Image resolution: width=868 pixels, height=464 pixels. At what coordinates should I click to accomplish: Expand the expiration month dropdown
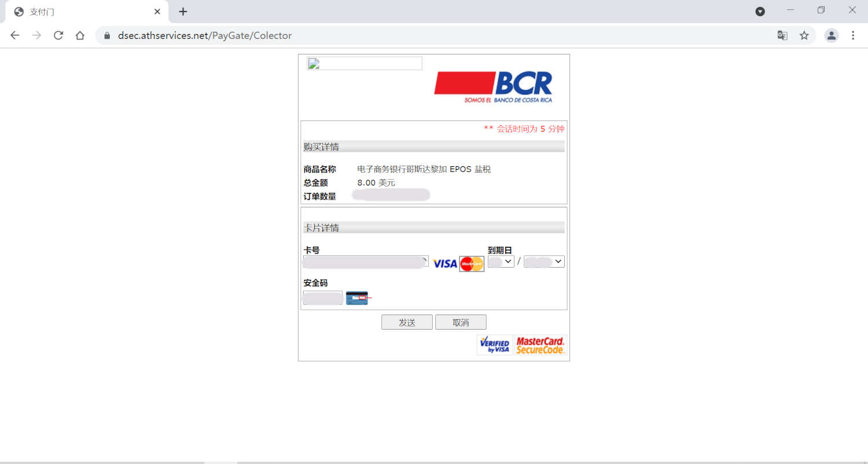point(501,262)
